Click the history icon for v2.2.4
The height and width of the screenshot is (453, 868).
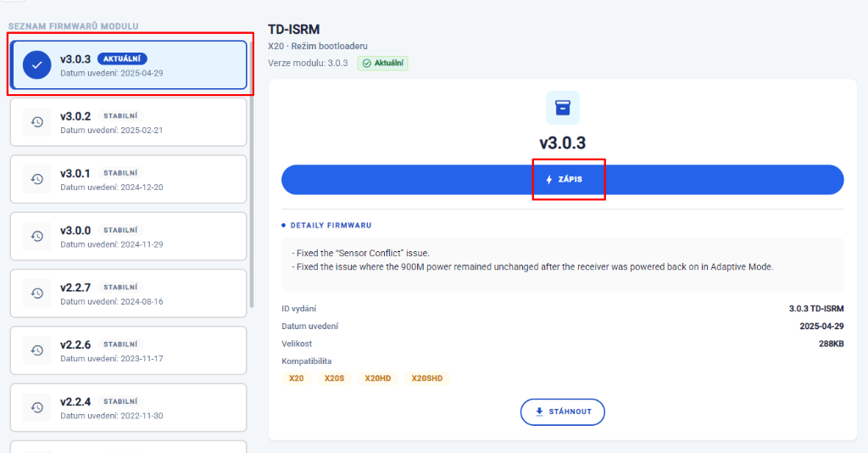(x=37, y=407)
